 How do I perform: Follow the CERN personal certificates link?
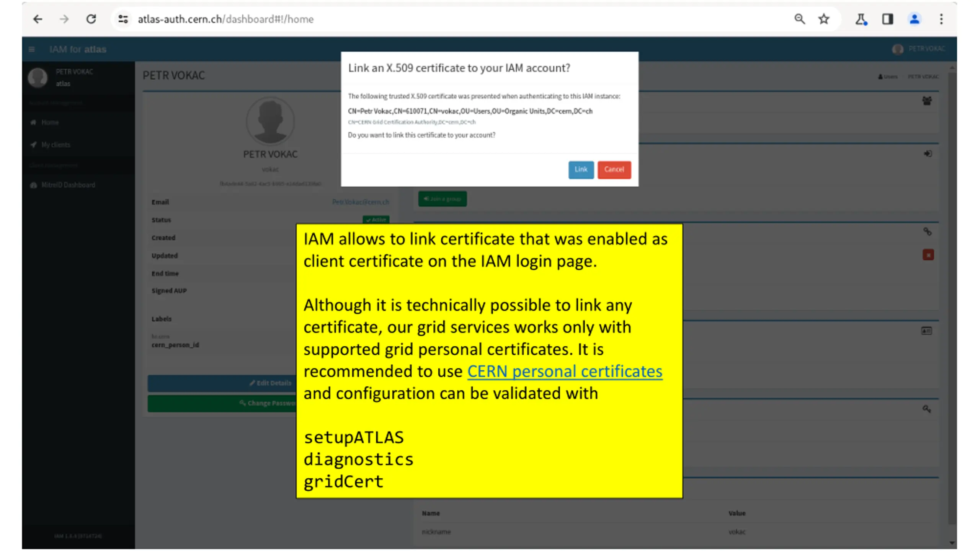tap(565, 371)
